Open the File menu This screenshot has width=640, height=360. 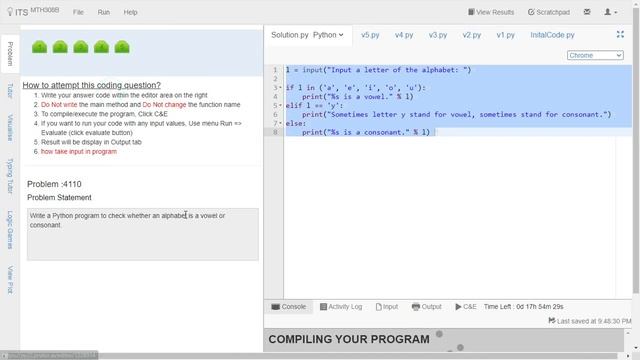tap(78, 12)
